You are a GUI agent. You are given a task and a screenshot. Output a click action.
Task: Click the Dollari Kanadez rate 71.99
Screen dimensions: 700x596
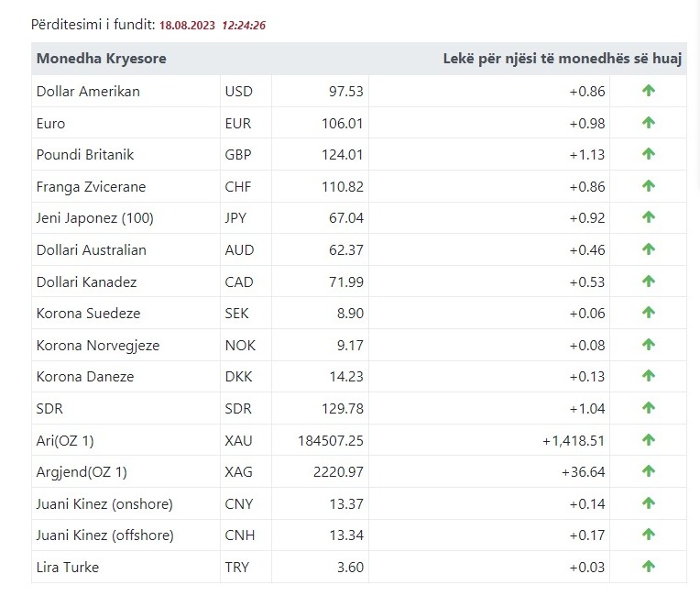click(x=345, y=281)
